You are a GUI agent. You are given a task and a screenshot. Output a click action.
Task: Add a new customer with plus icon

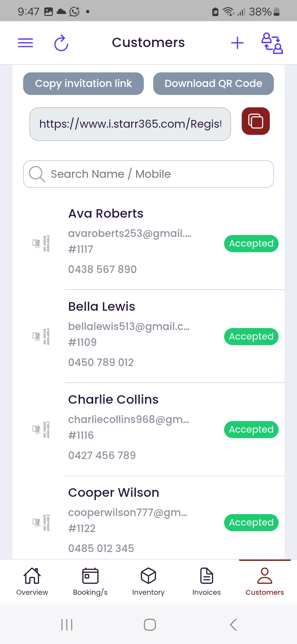(237, 43)
